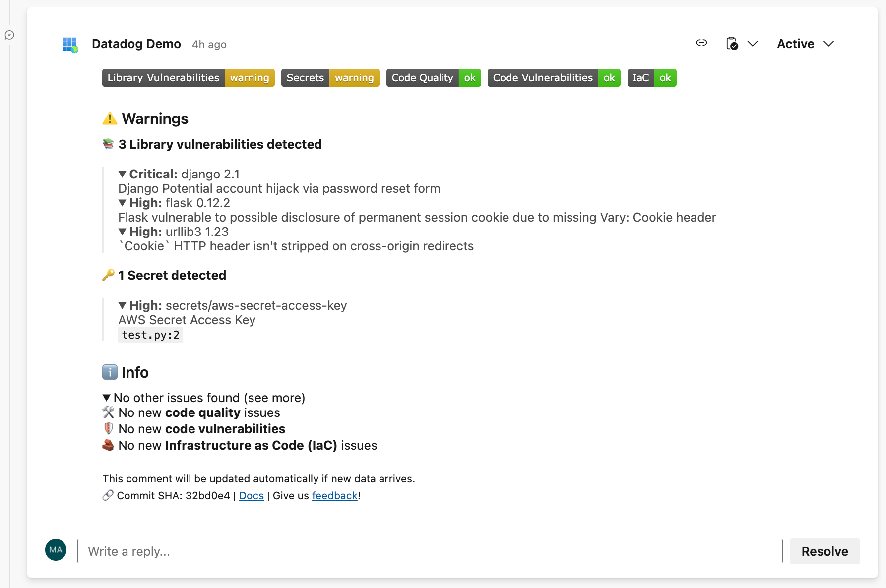The image size is (886, 588).
Task: Click the books icon beside library vulnerabilities heading
Action: click(108, 144)
